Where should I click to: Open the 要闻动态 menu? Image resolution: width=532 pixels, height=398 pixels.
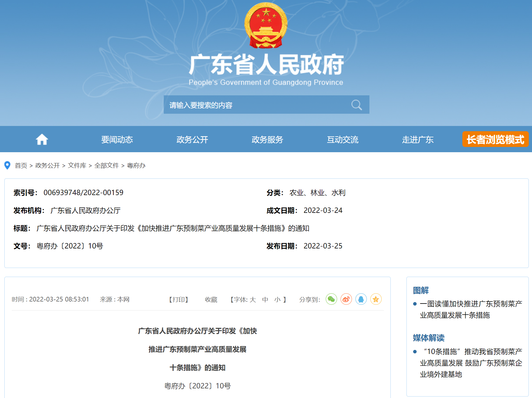click(117, 140)
